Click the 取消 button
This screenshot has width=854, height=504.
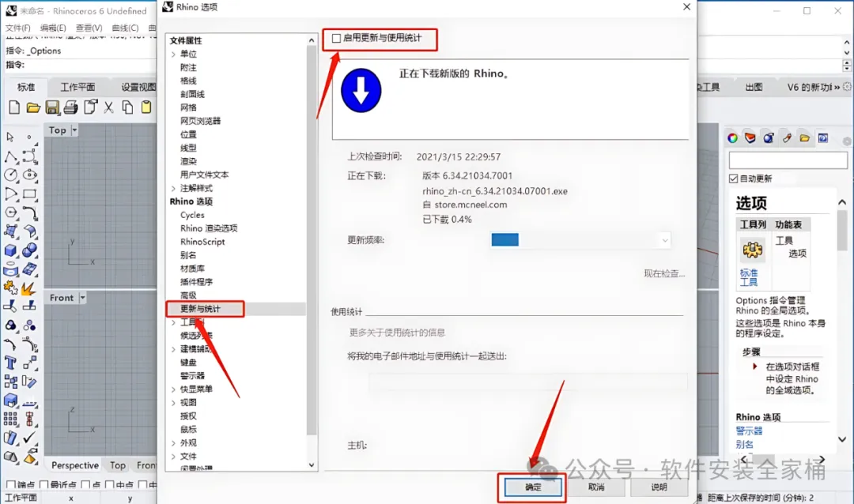[x=596, y=487]
